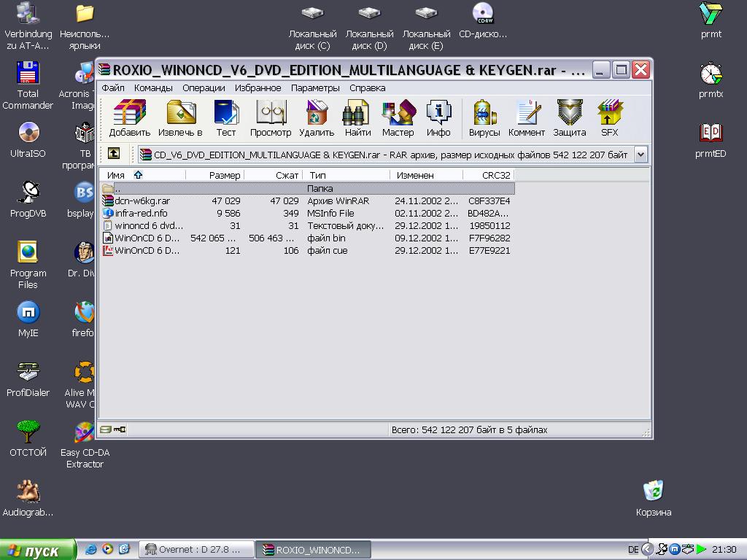This screenshot has height=560, width=747.
Task: Expand the archive path dropdown
Action: (640, 155)
